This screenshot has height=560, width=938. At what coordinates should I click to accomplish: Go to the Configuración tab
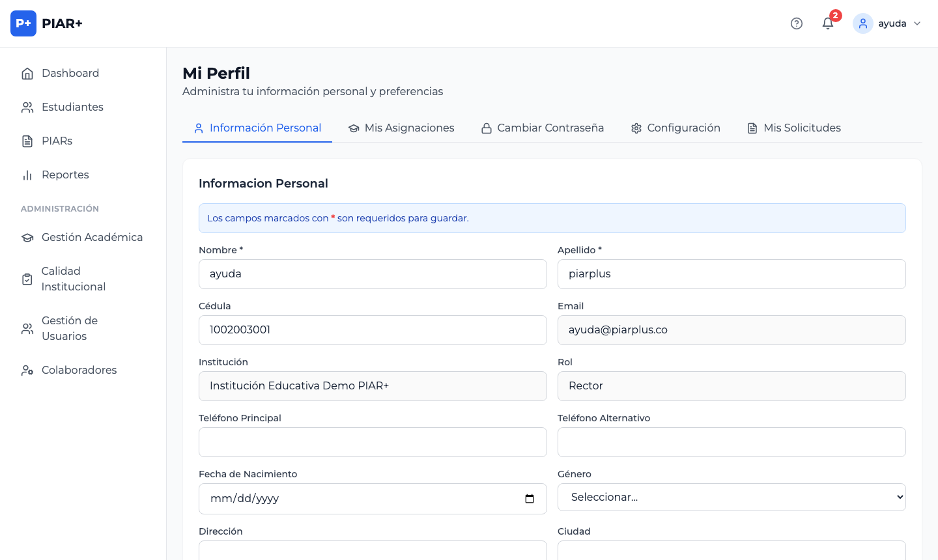click(675, 128)
